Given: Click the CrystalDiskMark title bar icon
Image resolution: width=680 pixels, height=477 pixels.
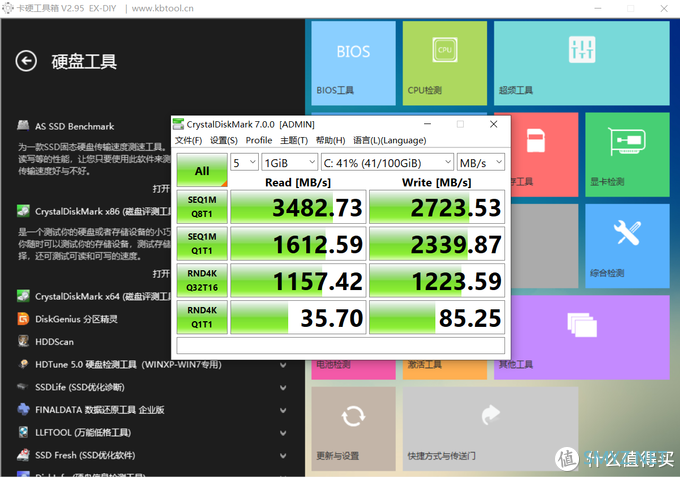Looking at the screenshot, I should pos(178,124).
